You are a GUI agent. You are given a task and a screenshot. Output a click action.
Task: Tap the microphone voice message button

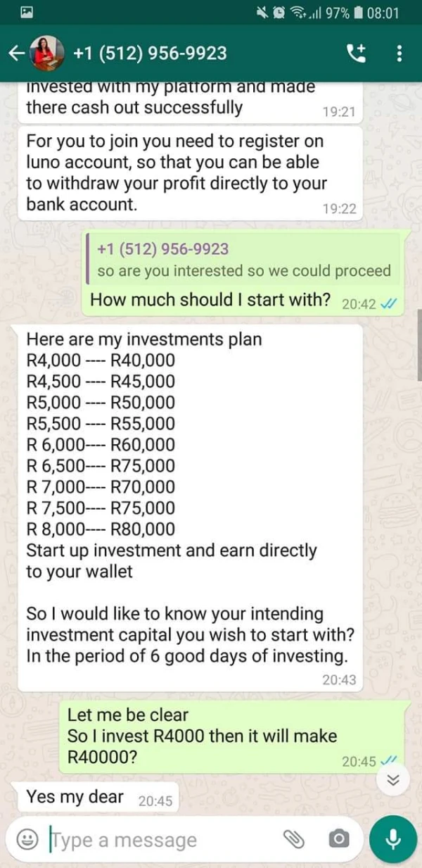pyautogui.click(x=393, y=838)
